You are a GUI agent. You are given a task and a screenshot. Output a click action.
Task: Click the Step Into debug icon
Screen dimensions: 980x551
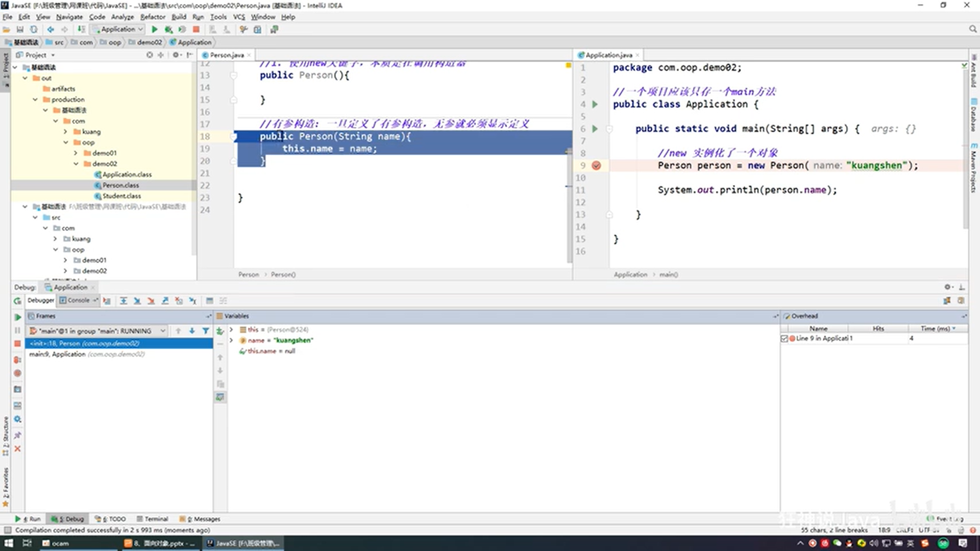137,301
